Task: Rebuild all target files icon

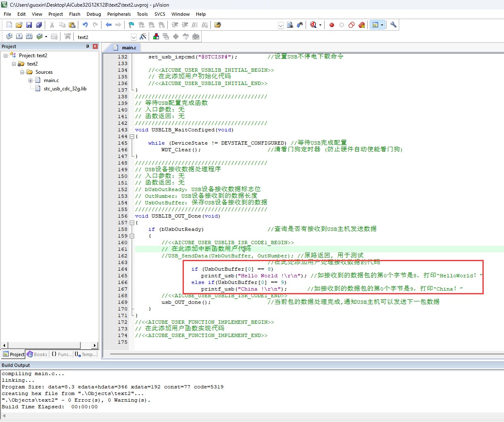Action: [x=29, y=36]
